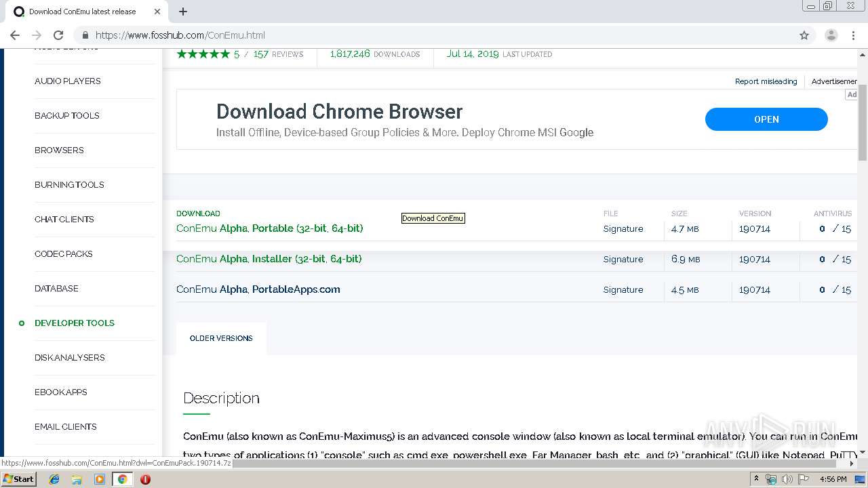Select the Developer Tools category
Screen dimensions: 868x488
(74, 323)
